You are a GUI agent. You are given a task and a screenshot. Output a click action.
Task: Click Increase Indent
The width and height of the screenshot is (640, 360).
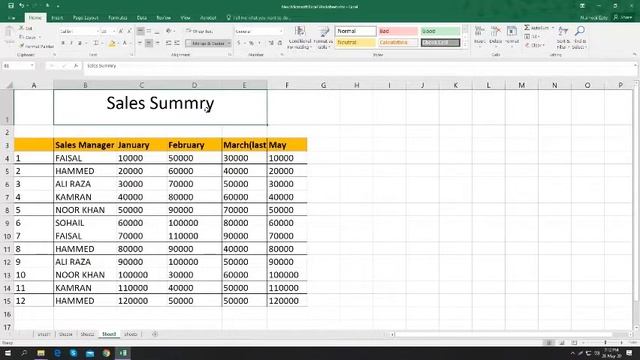click(177, 43)
